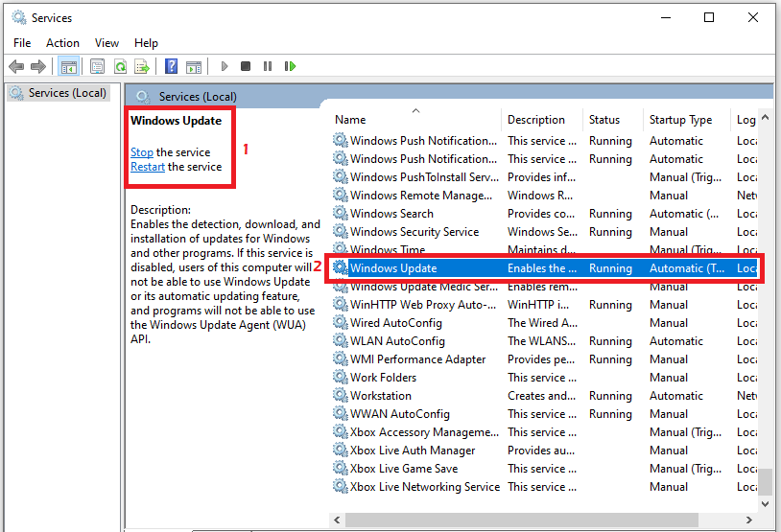781x532 pixels.
Task: Close the Services window
Action: [753, 17]
